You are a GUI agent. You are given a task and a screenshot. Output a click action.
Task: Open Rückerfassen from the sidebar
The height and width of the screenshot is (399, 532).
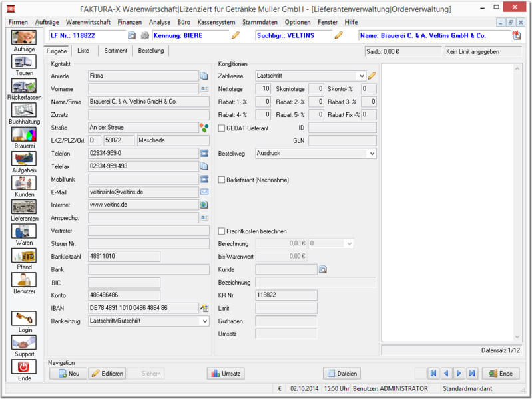24,86
